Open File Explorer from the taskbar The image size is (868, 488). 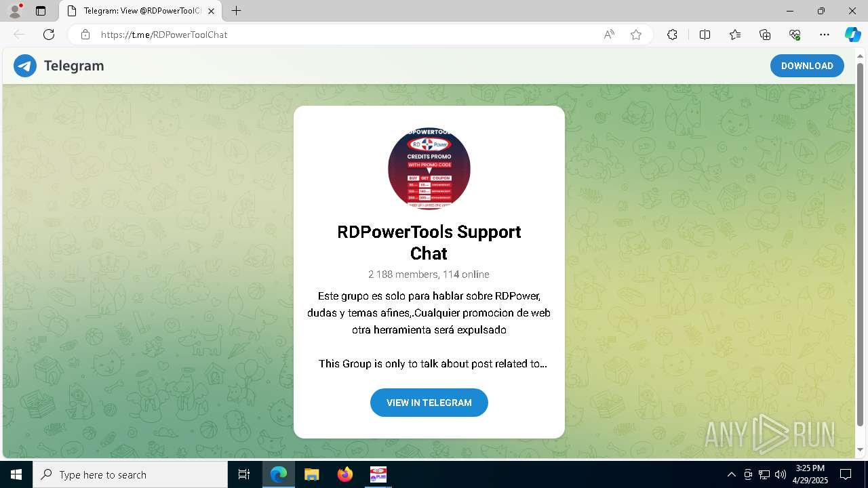(311, 474)
